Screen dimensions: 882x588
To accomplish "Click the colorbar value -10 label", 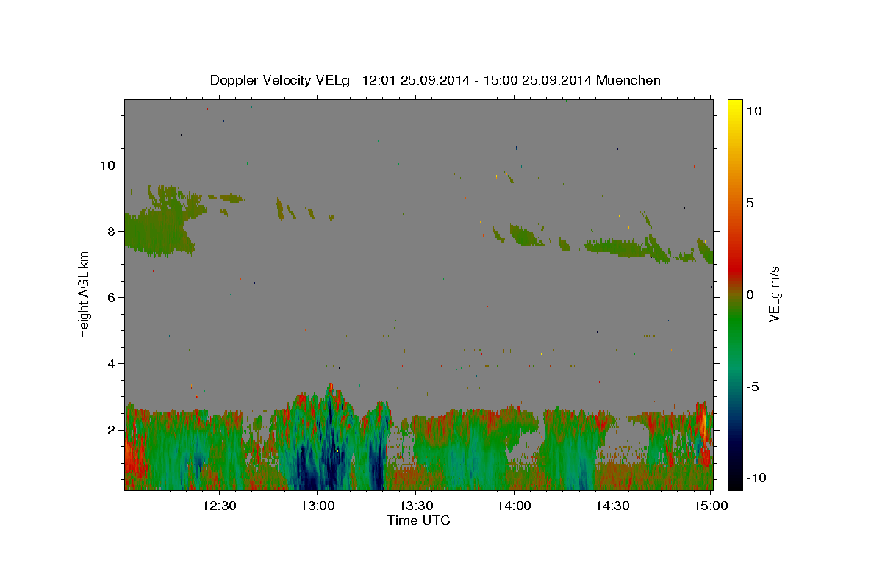I will tap(756, 478).
